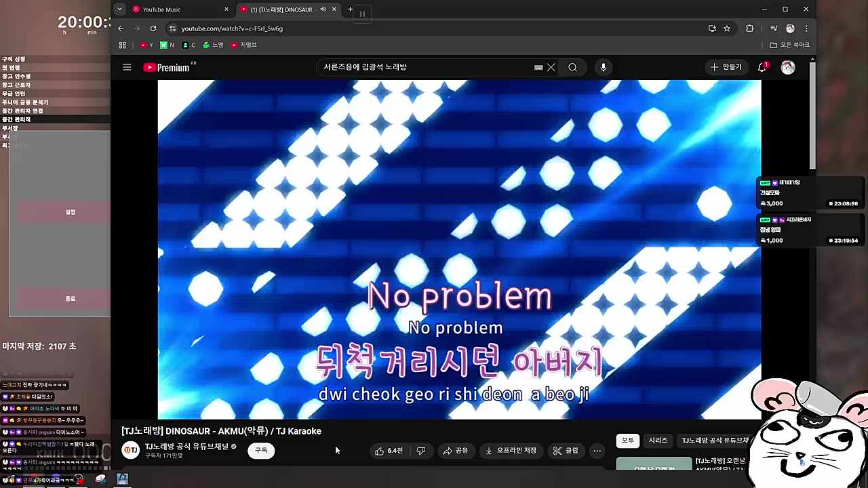The image size is (868, 488).
Task: Mute the DINOSAUR tab via speaker icon
Action: tap(323, 9)
